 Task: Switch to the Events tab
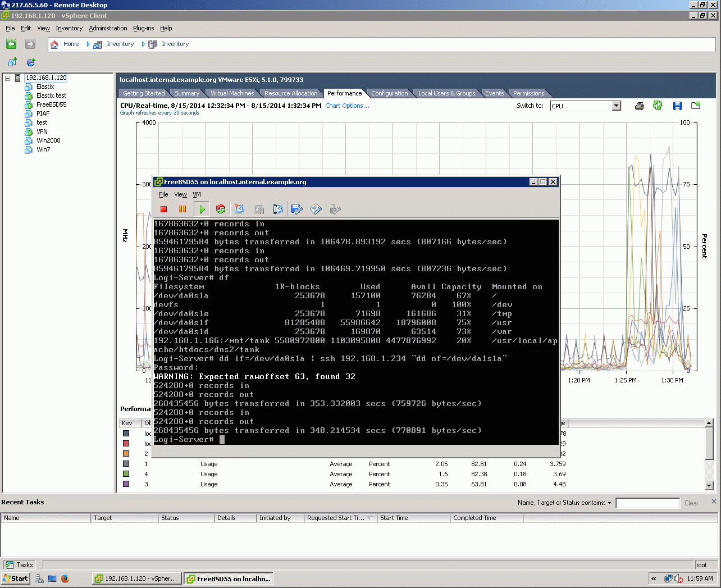(x=495, y=93)
